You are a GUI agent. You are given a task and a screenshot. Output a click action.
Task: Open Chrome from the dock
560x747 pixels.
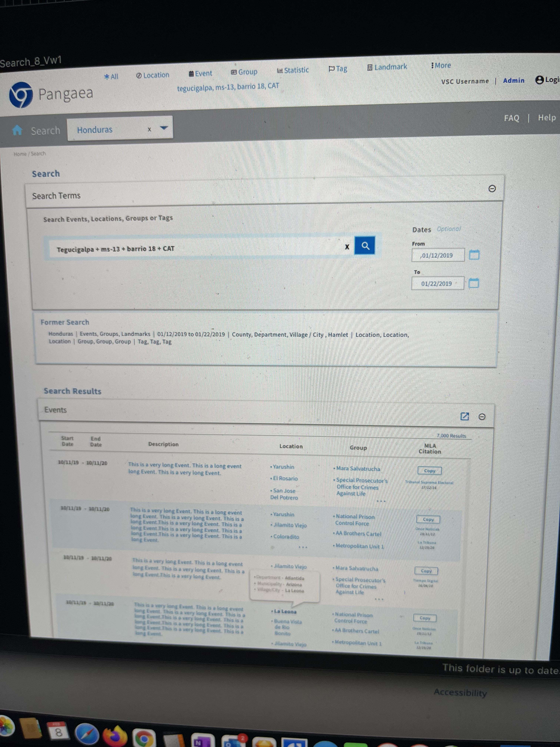[144, 738]
